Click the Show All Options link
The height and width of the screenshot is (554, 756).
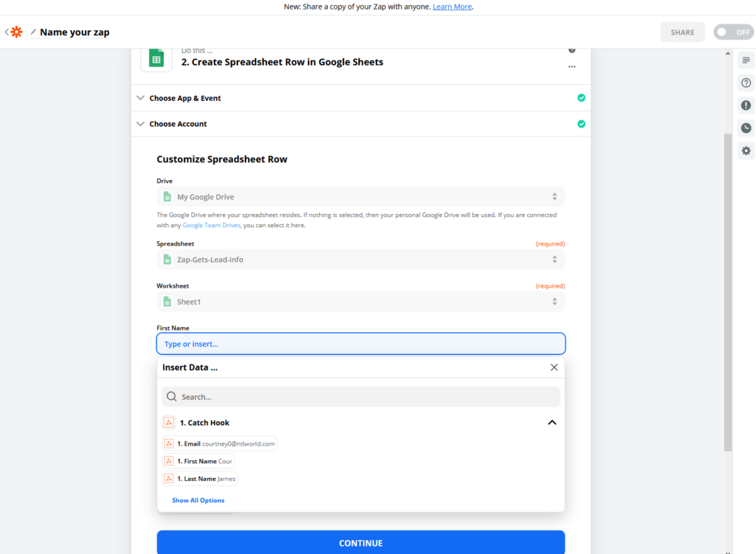(x=198, y=501)
